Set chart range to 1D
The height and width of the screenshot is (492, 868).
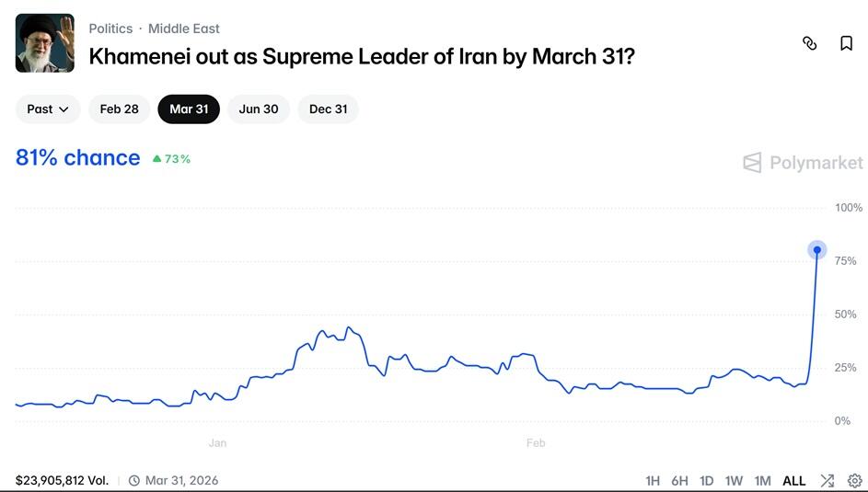[x=707, y=480]
